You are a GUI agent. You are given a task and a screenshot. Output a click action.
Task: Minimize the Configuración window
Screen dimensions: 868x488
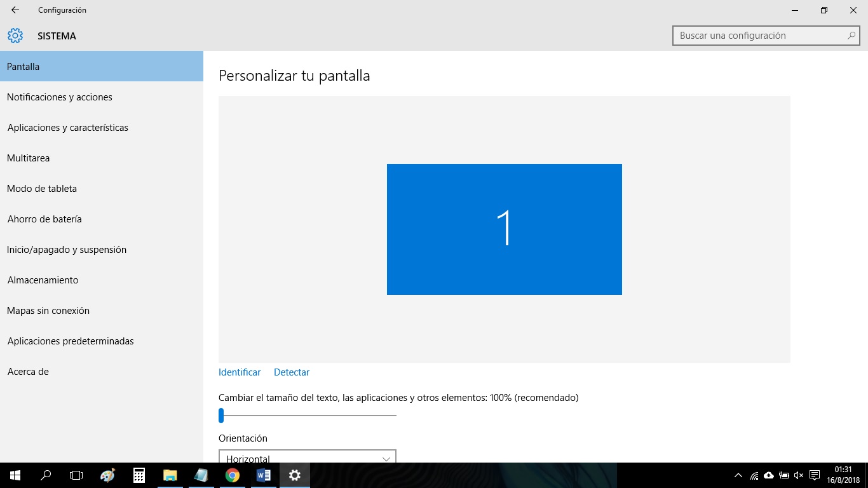point(795,10)
